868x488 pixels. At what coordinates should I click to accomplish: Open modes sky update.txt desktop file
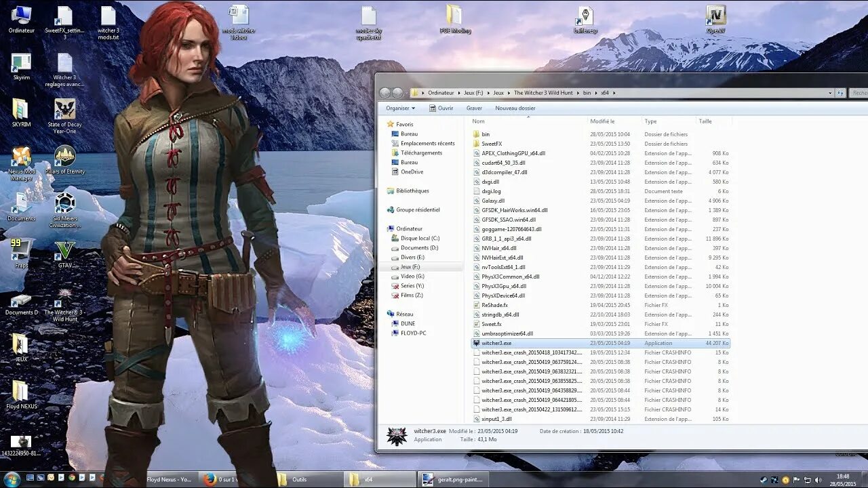point(368,22)
